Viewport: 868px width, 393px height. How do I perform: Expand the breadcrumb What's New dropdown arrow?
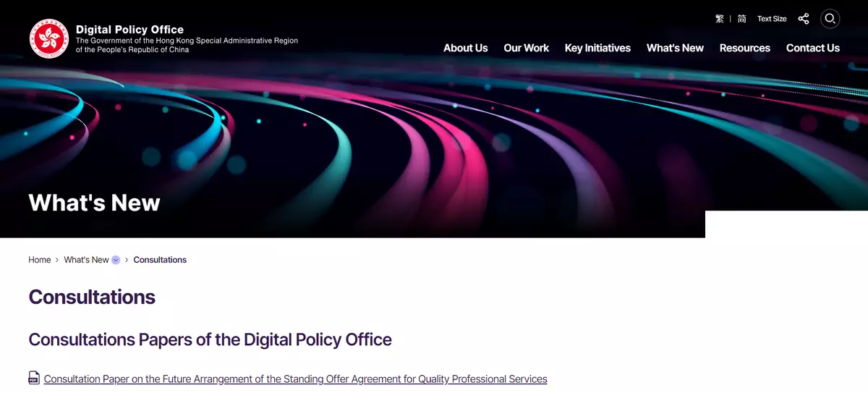tap(116, 260)
